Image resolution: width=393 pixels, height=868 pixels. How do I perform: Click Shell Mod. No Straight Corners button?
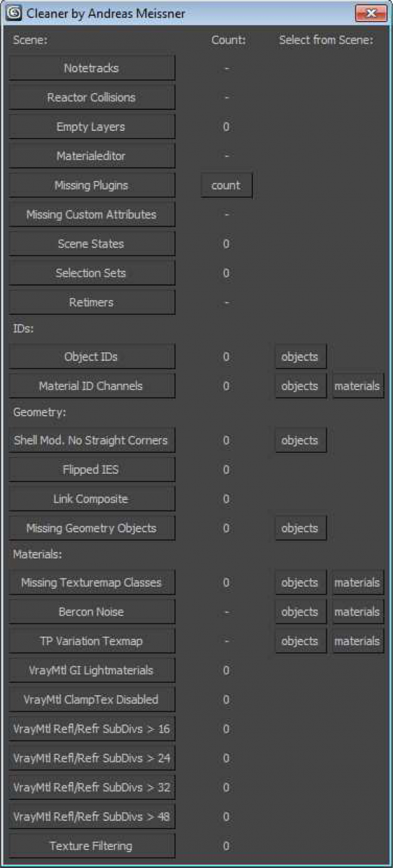(92, 440)
